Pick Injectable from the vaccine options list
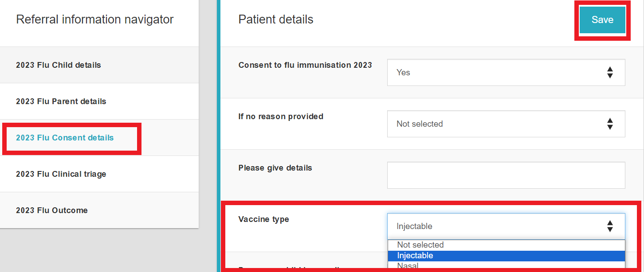The image size is (644, 272). [x=415, y=256]
